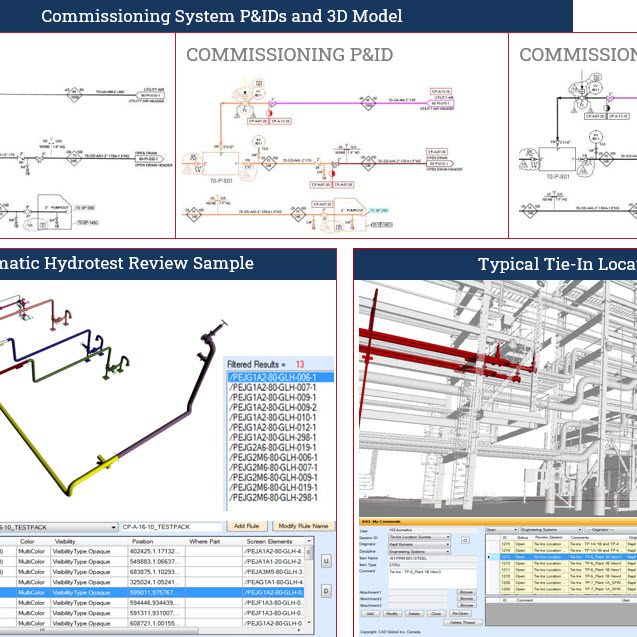Click the CP-A-16-10_TESTPACK name input field
Image resolution: width=637 pixels, height=637 pixels.
pos(172,527)
